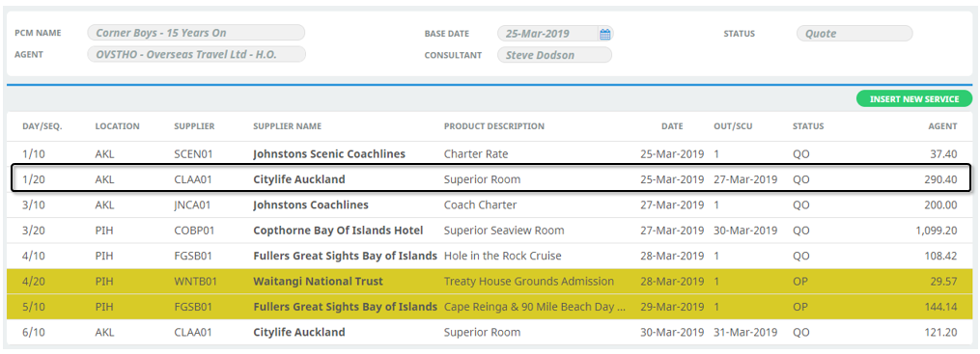Click the Insert New Service button
980x354 pixels.
click(x=913, y=98)
